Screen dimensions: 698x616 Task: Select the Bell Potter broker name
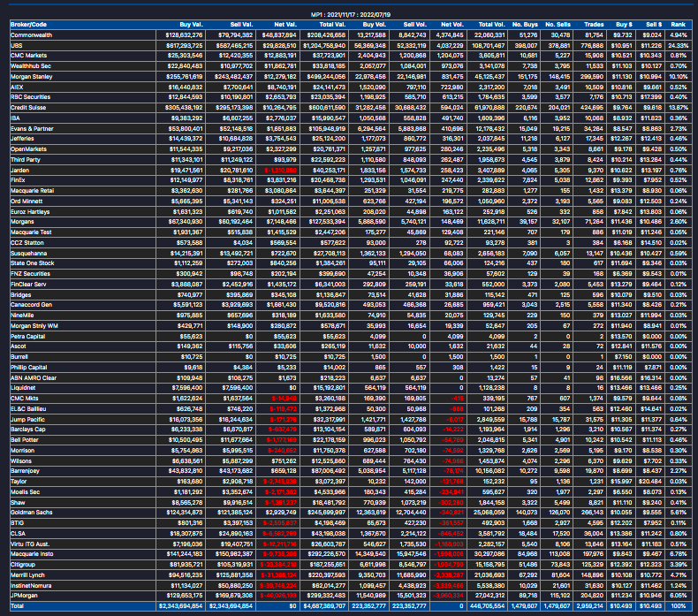pyautogui.click(x=25, y=440)
